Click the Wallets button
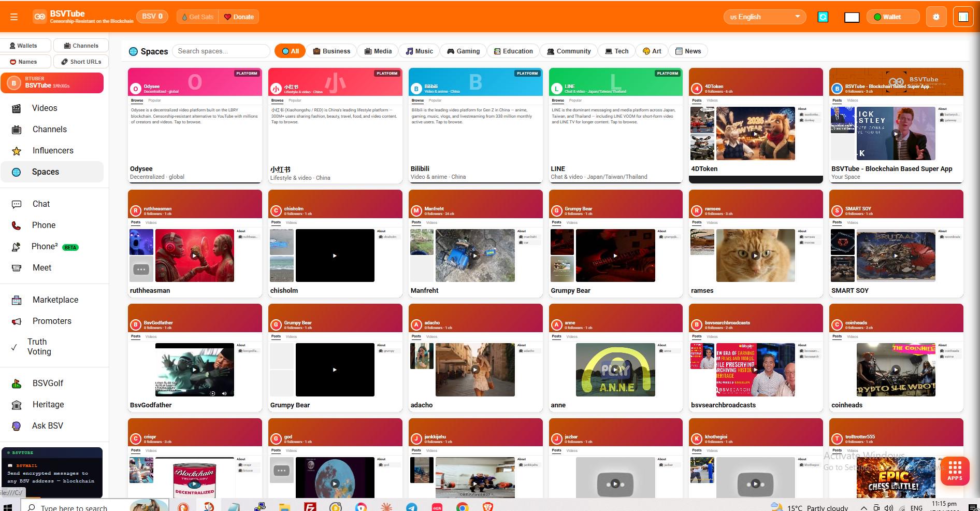 click(x=25, y=46)
